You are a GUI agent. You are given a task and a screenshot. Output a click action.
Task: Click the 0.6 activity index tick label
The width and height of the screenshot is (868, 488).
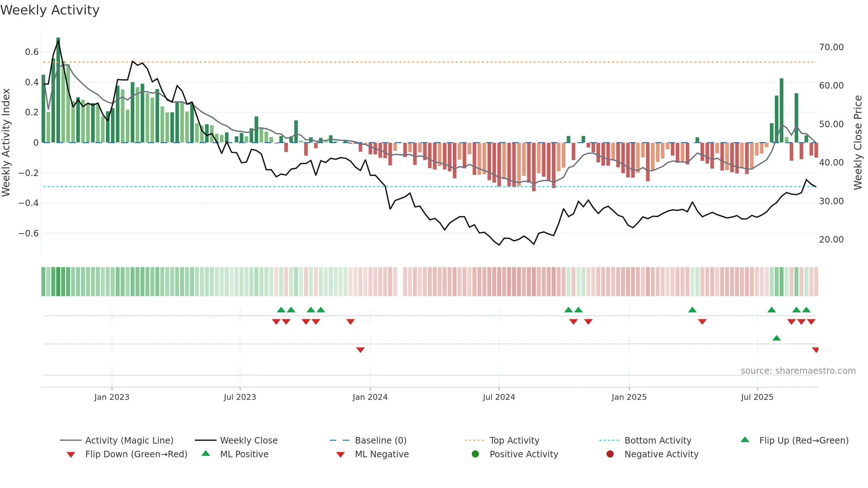pyautogui.click(x=32, y=52)
